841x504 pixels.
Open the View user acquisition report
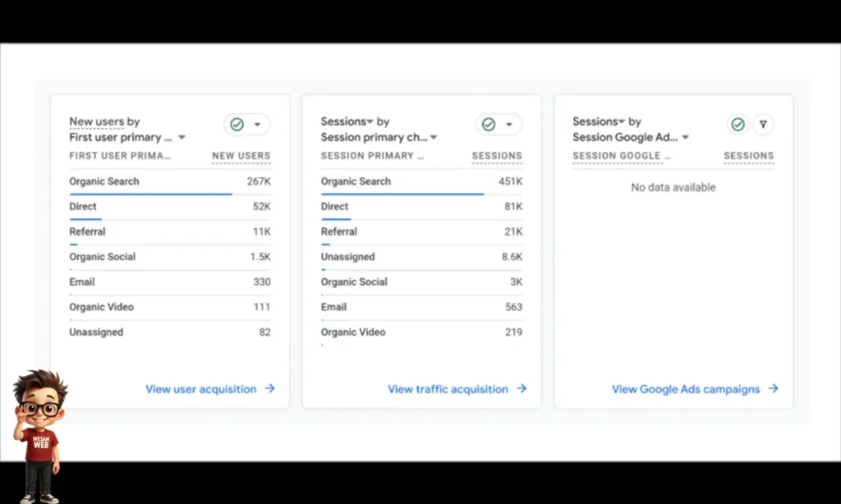click(x=201, y=389)
